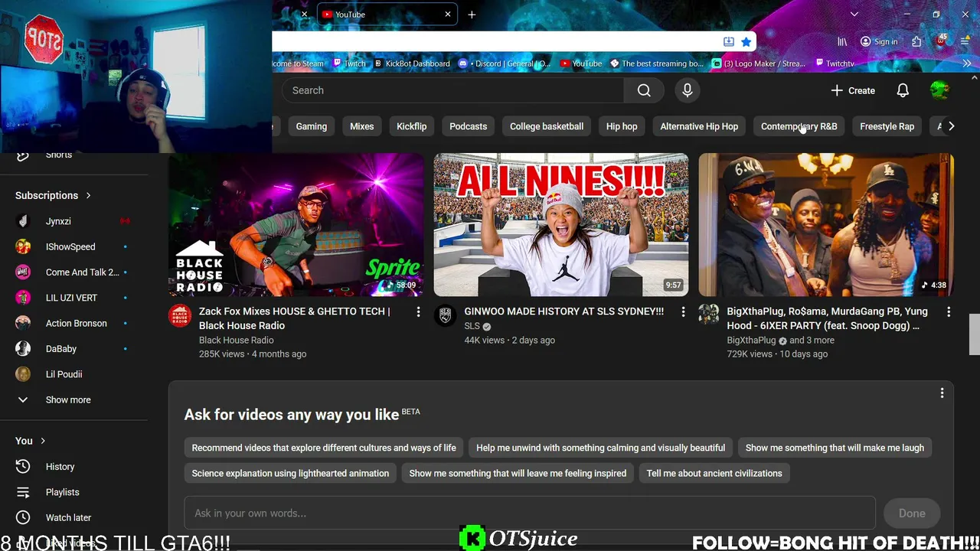Open the Discord General bookmark
The width and height of the screenshot is (980, 551).
coord(505,64)
